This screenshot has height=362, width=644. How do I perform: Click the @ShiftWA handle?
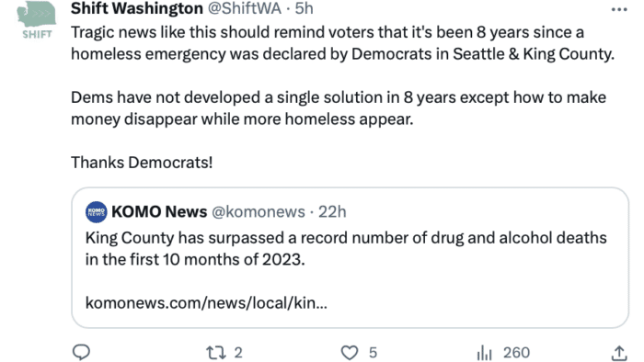coord(245,8)
